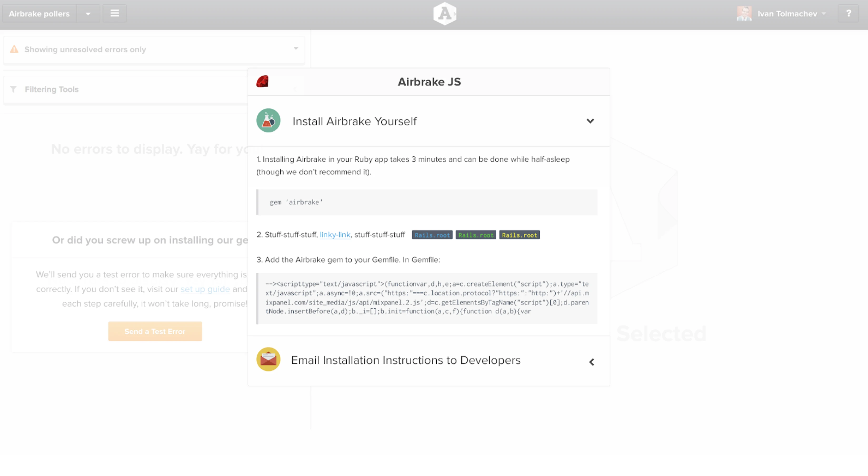
Task: Click the Airbrake pollers project name
Action: click(x=39, y=14)
